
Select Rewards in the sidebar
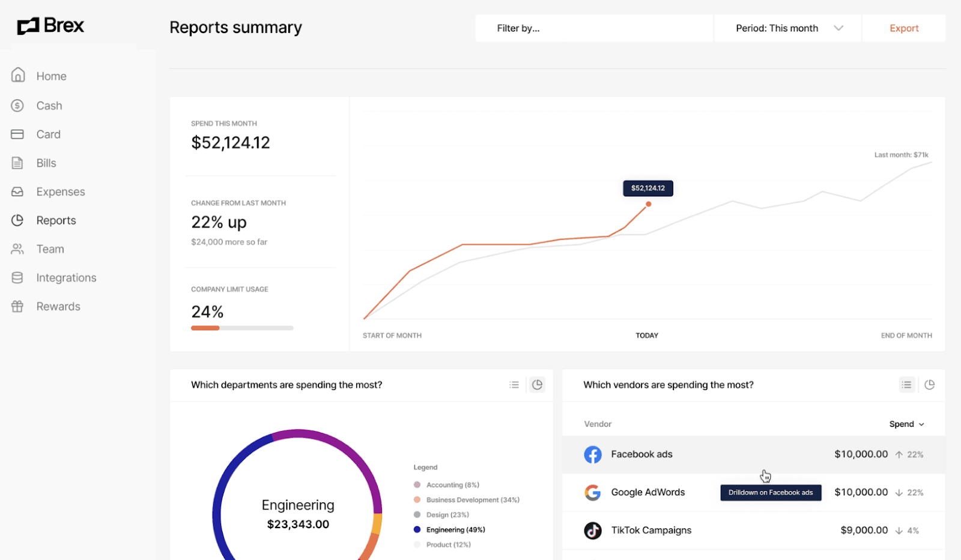coord(58,306)
